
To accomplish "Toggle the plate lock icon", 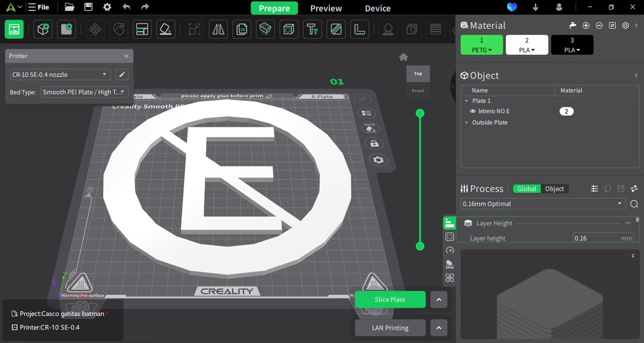I will 374,144.
